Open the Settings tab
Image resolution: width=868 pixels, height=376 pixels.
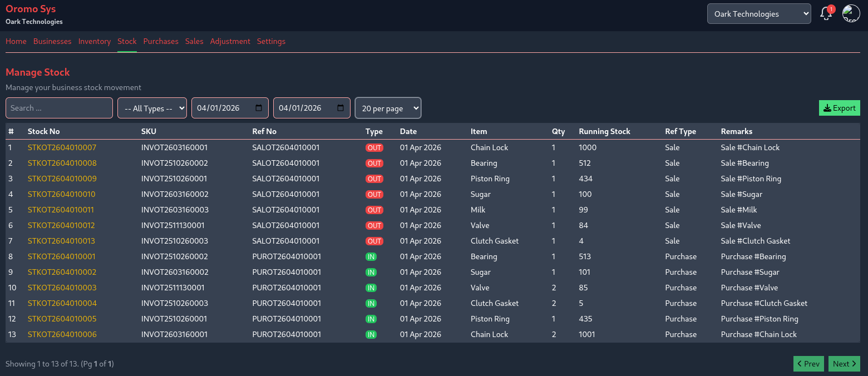(x=271, y=41)
